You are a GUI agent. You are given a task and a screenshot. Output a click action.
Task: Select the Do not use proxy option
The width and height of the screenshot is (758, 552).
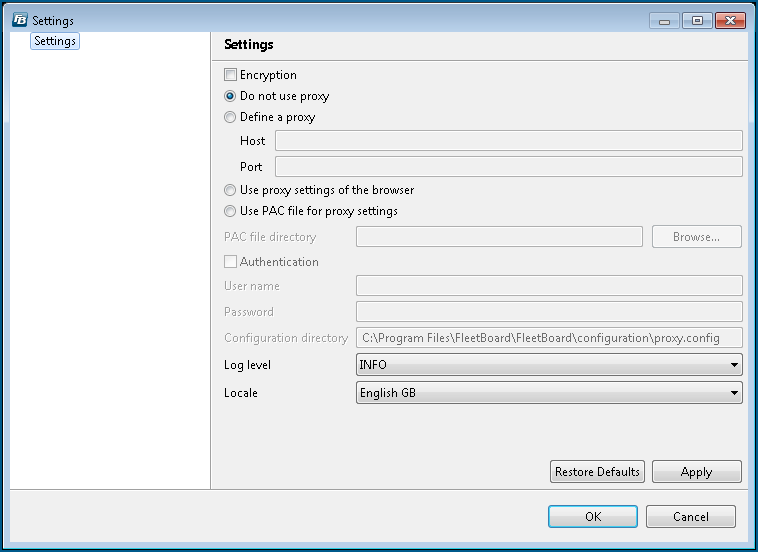231,96
